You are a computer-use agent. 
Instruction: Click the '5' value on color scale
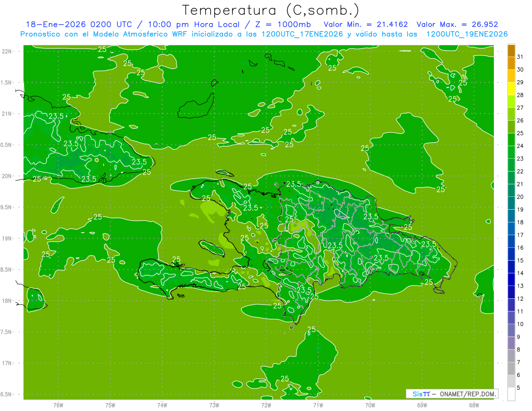coord(518,388)
